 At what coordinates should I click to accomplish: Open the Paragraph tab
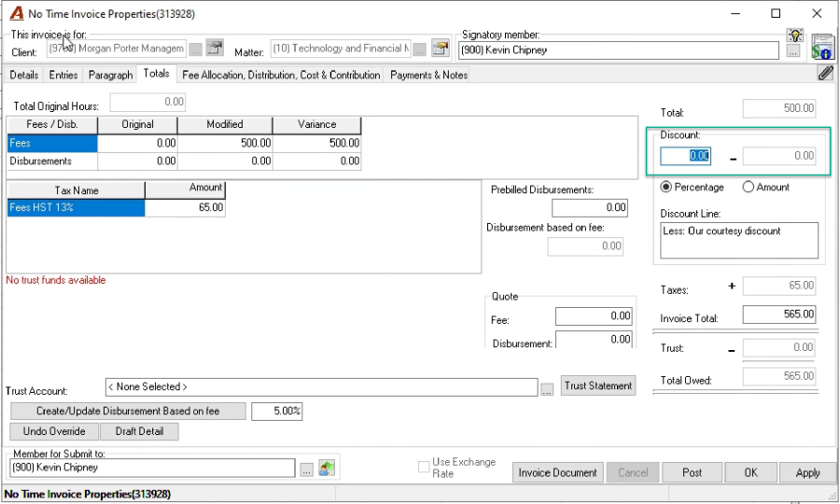coord(110,75)
